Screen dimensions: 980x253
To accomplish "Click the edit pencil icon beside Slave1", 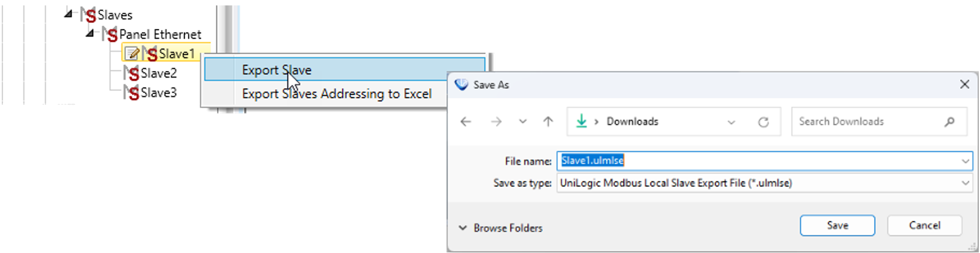I will (132, 54).
